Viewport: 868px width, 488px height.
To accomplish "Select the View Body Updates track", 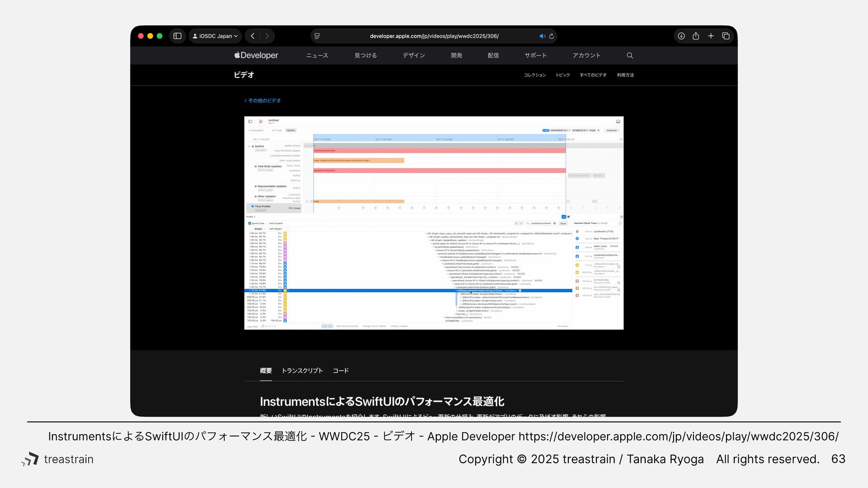I will point(269,166).
